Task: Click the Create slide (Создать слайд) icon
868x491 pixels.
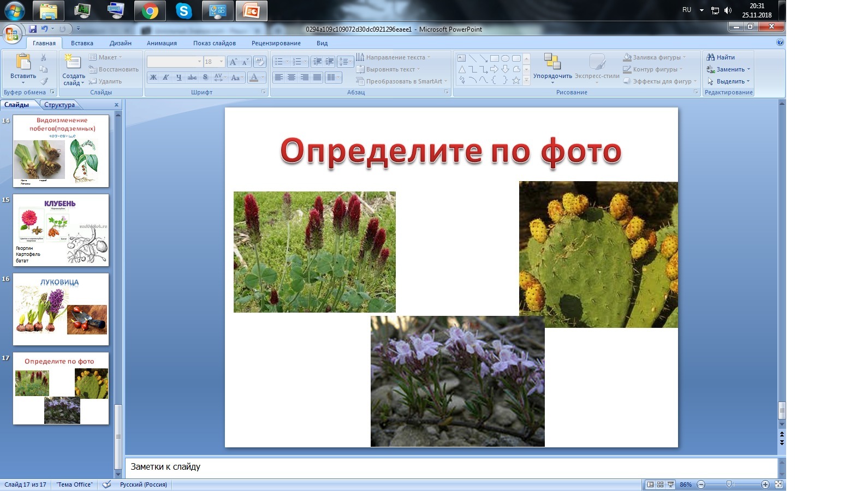Action: tap(73, 62)
